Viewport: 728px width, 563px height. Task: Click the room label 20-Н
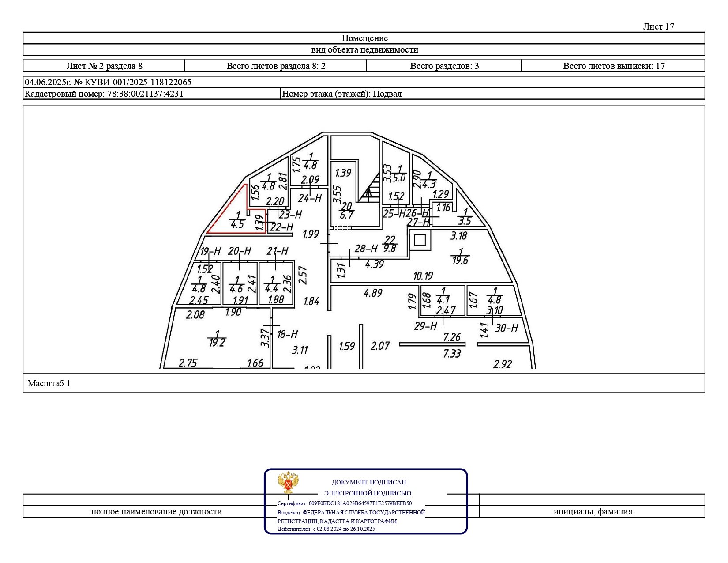pyautogui.click(x=240, y=251)
